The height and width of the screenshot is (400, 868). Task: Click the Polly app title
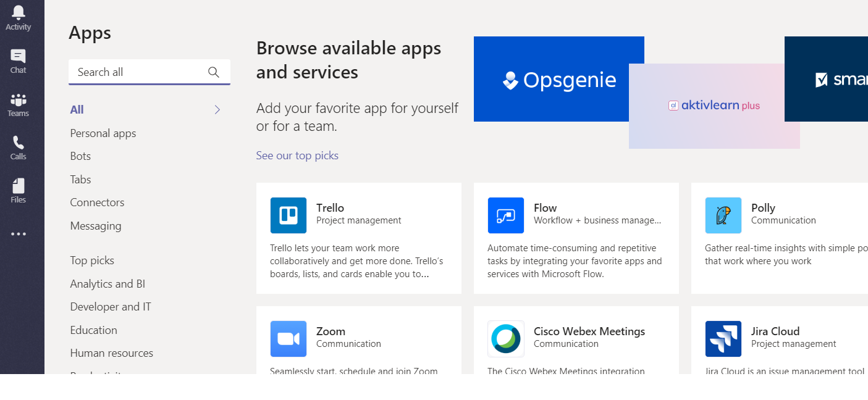click(763, 208)
